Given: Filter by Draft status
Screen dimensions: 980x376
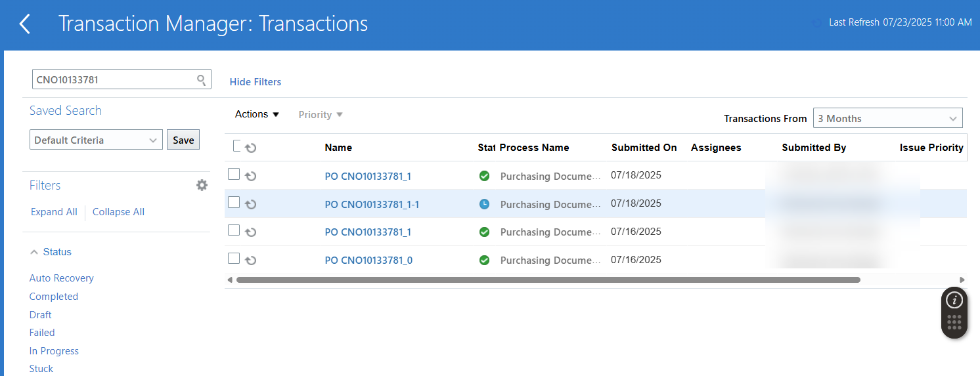Looking at the screenshot, I should [41, 315].
